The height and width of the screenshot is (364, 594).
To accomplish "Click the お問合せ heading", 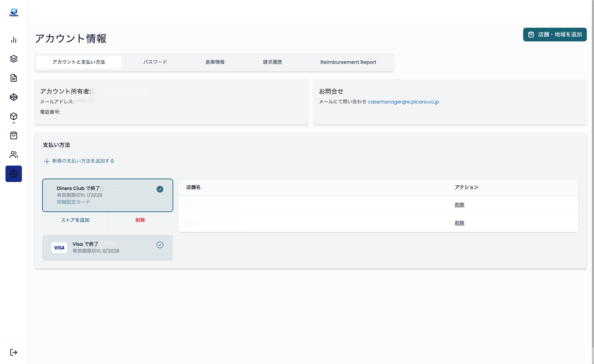I will point(331,91).
